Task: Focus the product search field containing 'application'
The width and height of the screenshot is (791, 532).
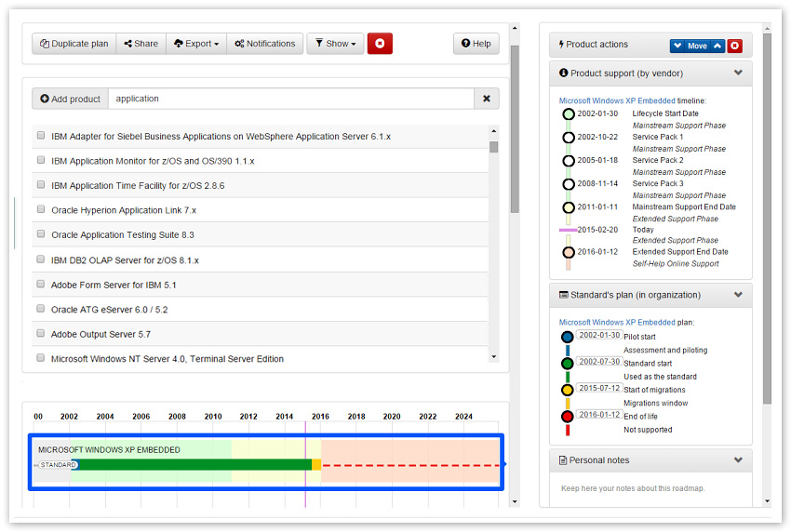Action: (x=291, y=99)
